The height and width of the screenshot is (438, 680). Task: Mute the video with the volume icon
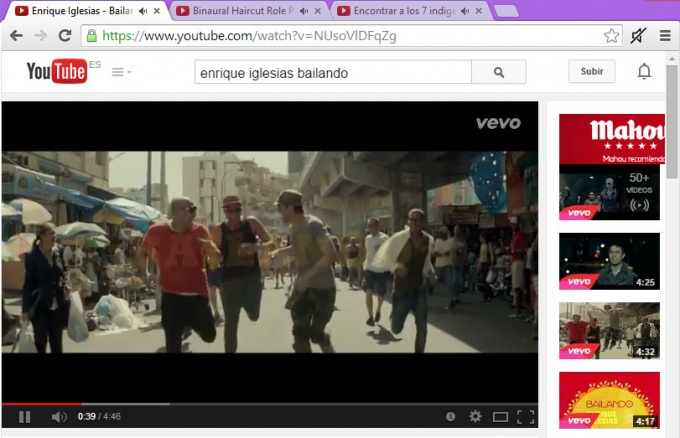pyautogui.click(x=59, y=417)
